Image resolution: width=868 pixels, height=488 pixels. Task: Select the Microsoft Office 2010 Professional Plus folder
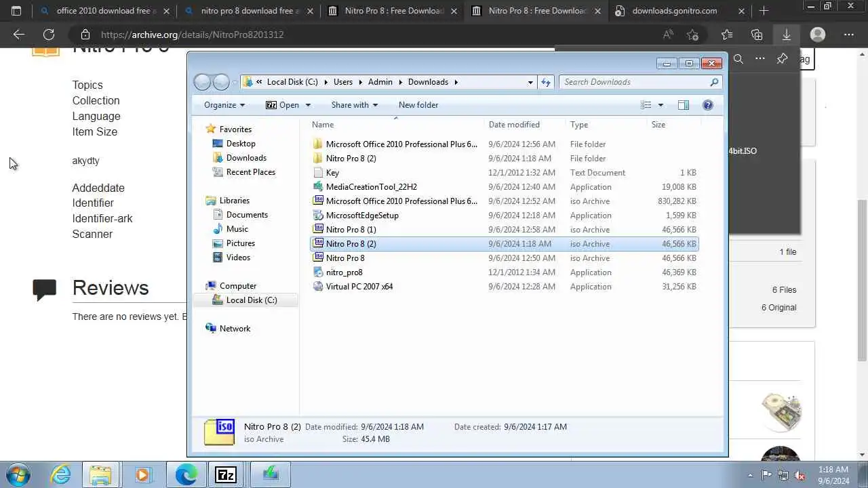[x=504, y=144]
